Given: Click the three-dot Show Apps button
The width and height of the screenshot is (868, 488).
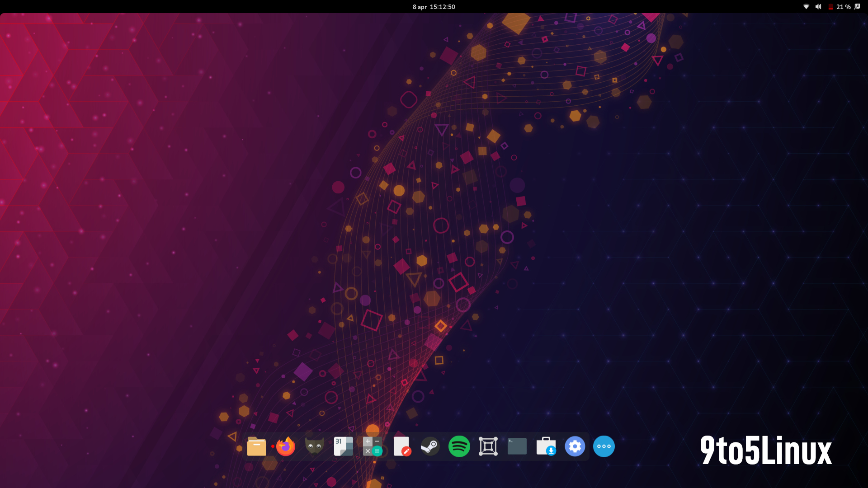Looking at the screenshot, I should (x=604, y=446).
